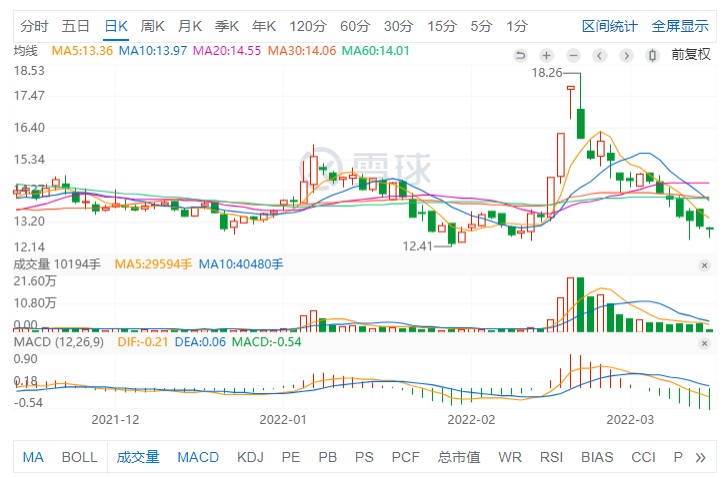Screen dimensions: 727x478
Task: Toggle the candlestick chart style icon
Action: pos(627,55)
